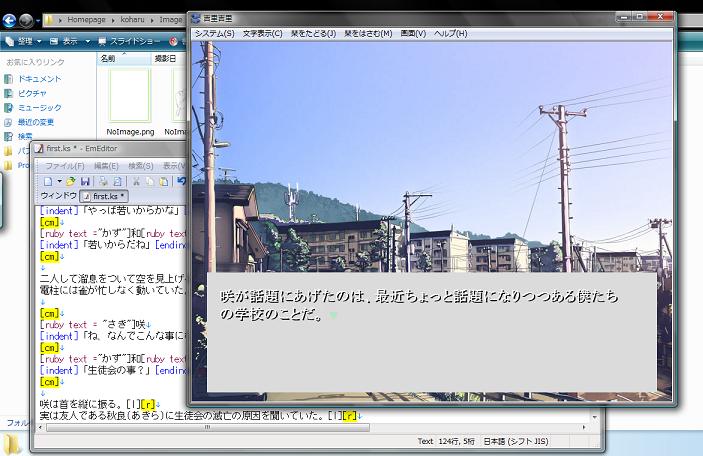This screenshot has height=456, width=703.
Task: Go forward in Explorer window
Action: pos(26,20)
